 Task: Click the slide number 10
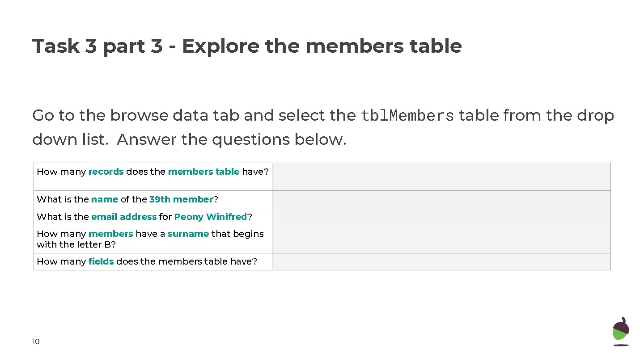(36, 342)
